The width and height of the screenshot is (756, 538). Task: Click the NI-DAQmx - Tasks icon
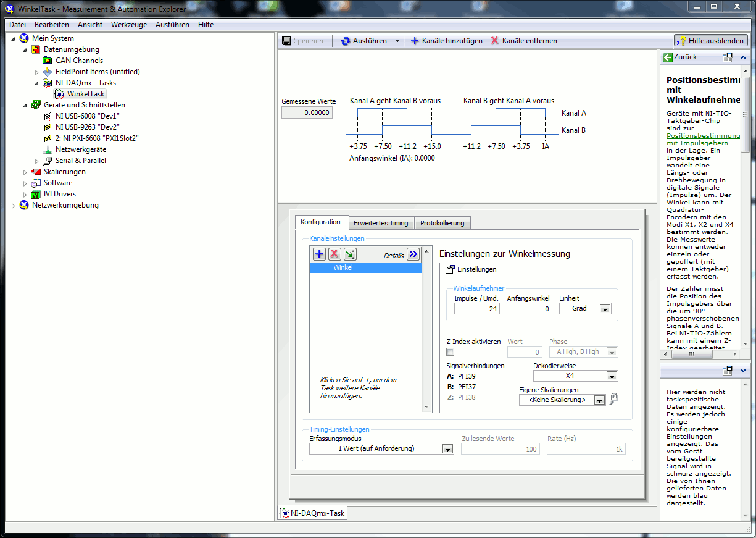click(48, 83)
